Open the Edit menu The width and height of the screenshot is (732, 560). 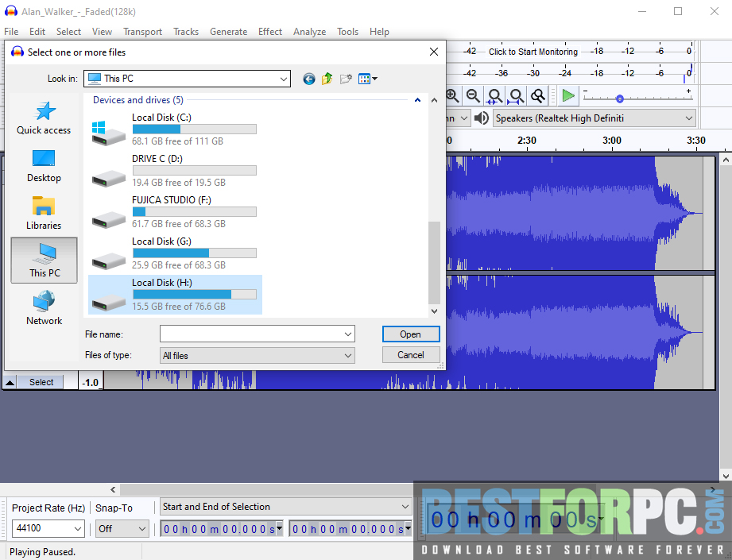pos(37,32)
